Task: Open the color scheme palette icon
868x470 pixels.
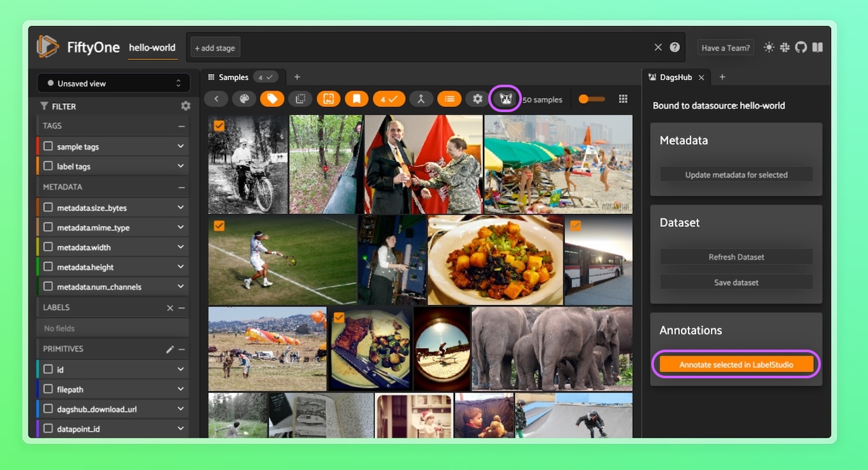Action: tap(243, 99)
